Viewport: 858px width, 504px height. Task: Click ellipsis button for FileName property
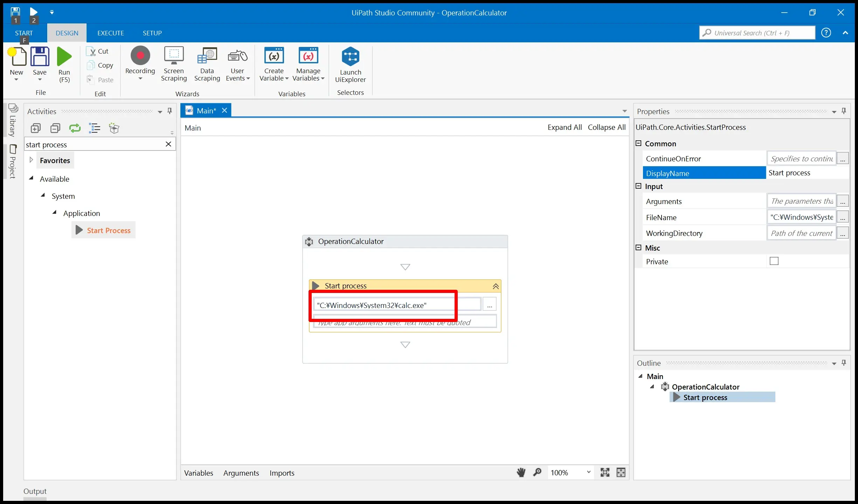pyautogui.click(x=843, y=217)
